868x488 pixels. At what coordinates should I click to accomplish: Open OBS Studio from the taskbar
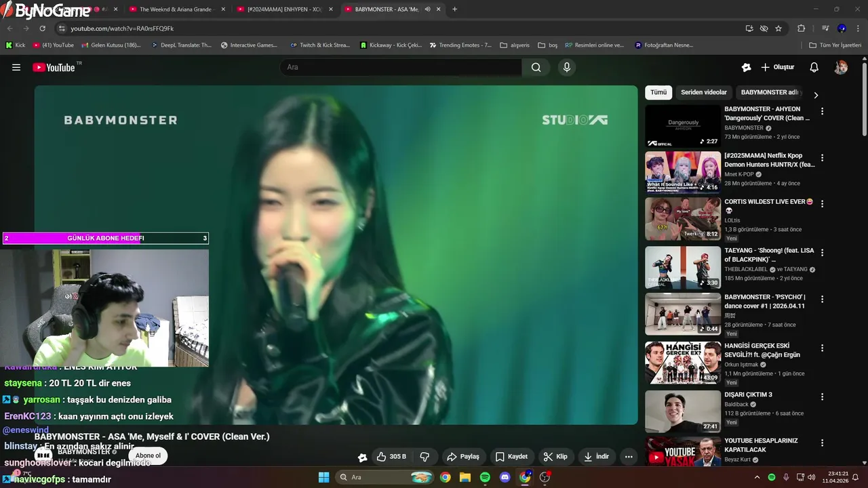click(545, 477)
